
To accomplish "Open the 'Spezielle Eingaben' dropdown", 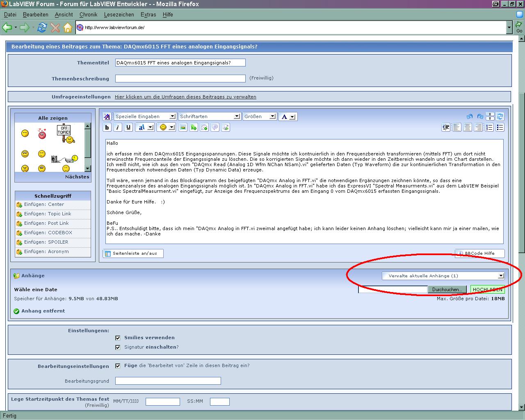I will pyautogui.click(x=145, y=116).
